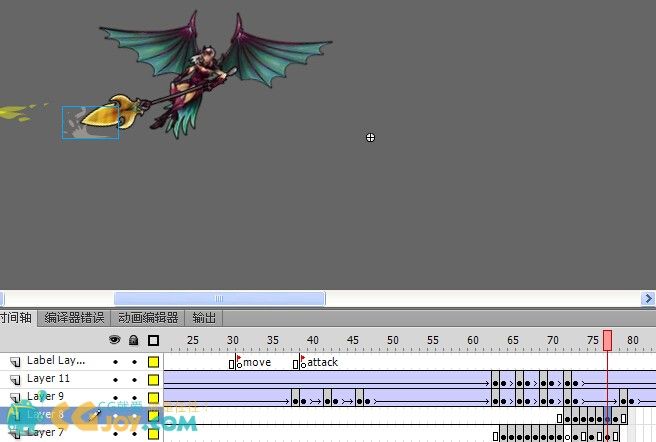The image size is (656, 442).
Task: Select the Layer 9 layer name
Action: pos(45,396)
